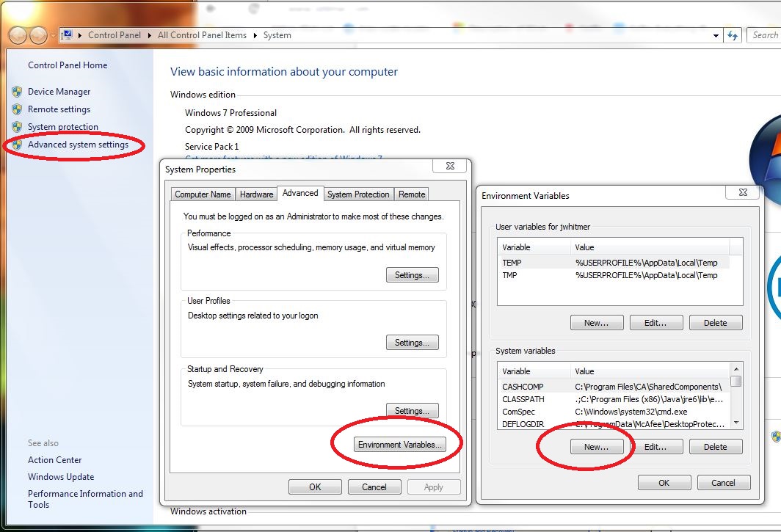Viewport: 781px width, 532px height.
Task: Click the user variables Variable column header
Action: click(534, 247)
